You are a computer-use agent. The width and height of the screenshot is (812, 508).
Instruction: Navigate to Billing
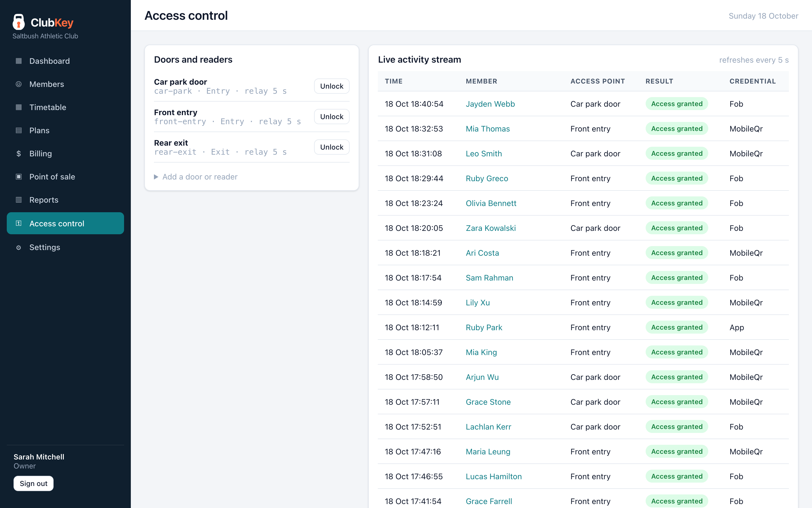[65, 154]
